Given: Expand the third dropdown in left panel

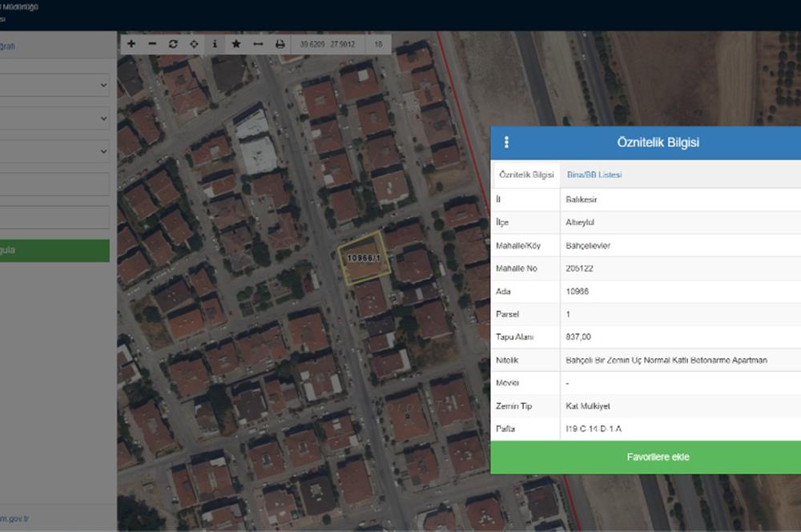Looking at the screenshot, I should coord(54,151).
